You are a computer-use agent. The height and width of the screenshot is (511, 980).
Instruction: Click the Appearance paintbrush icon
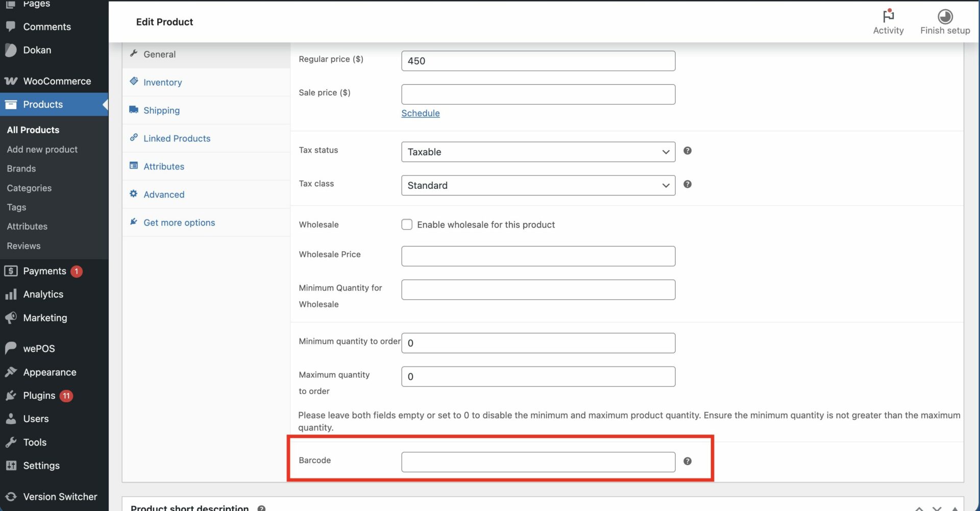pyautogui.click(x=11, y=372)
